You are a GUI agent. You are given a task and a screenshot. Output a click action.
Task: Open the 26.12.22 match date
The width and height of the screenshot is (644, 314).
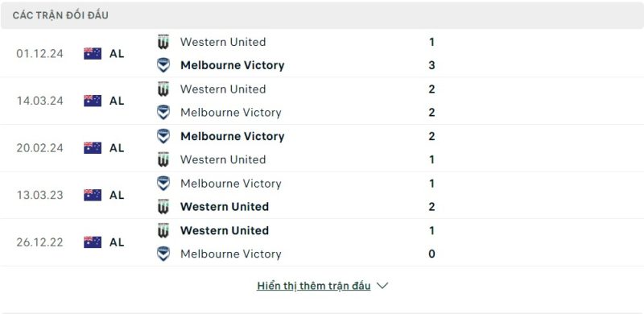point(39,242)
